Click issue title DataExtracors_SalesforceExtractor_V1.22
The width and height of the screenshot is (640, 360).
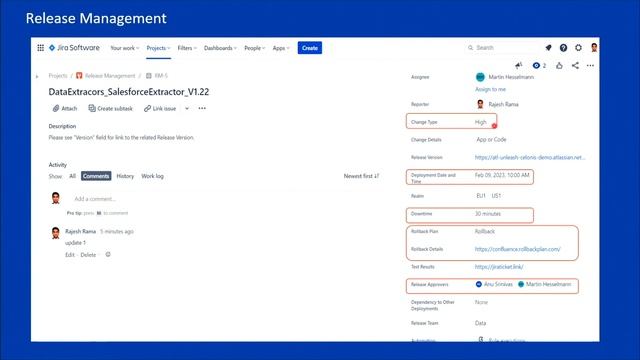(x=129, y=92)
